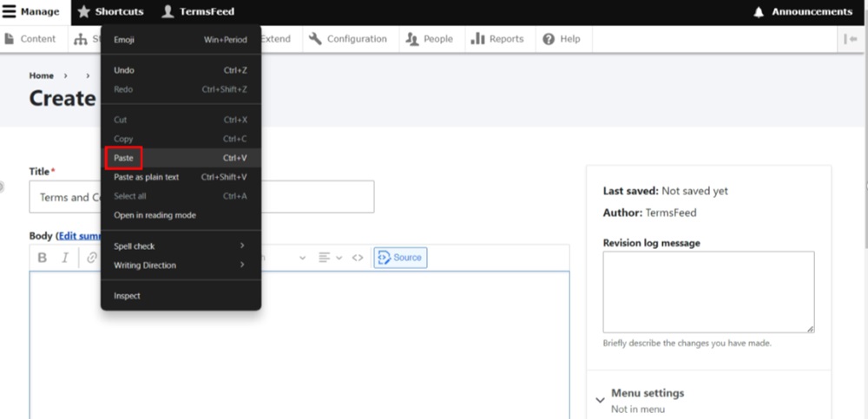Collapse the toolbar orientation toggle
The width and height of the screenshot is (868, 419).
coord(851,39)
